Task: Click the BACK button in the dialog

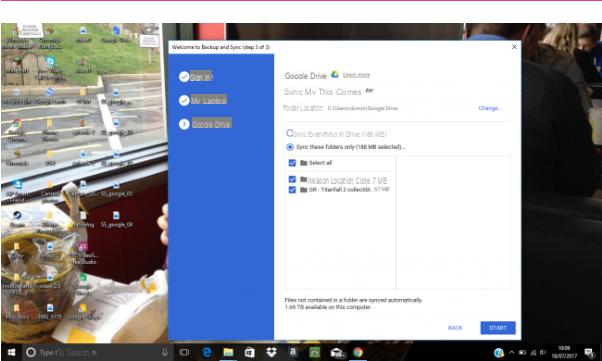Action: click(x=455, y=328)
